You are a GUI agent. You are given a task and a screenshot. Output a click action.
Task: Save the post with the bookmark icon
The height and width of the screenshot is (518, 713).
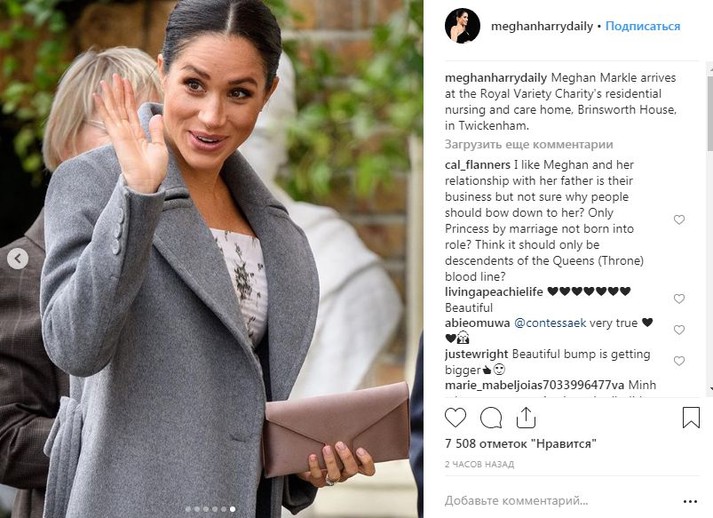691,417
